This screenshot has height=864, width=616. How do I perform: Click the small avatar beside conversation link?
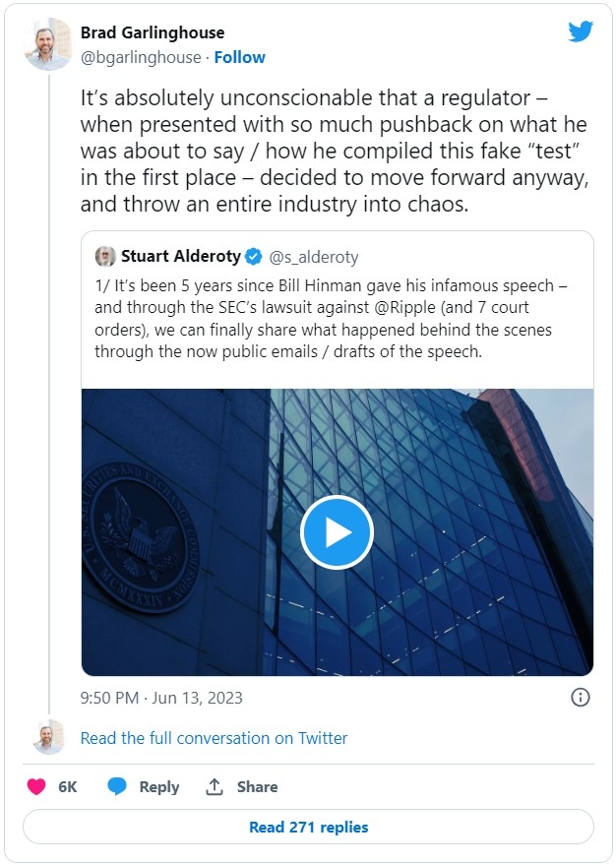pos(48,737)
